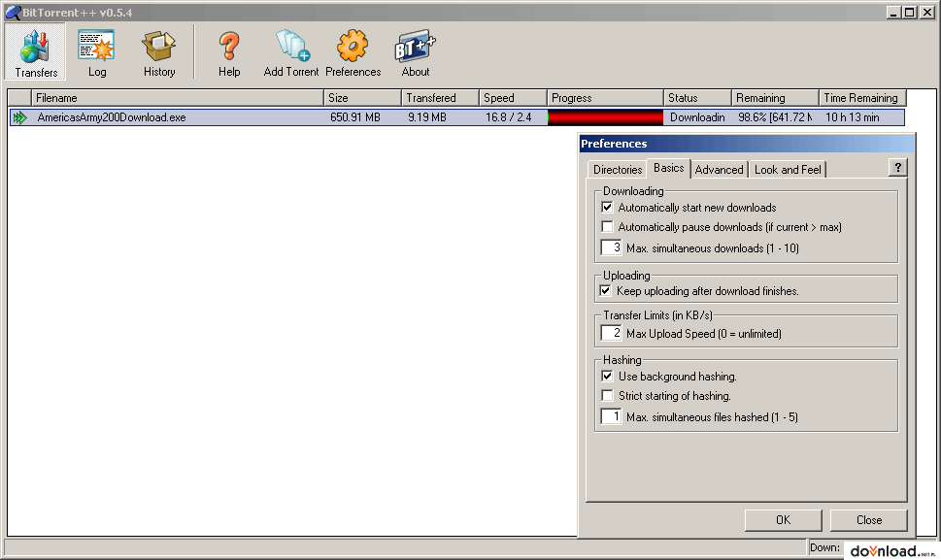Click the Progress column header
Screen dimensions: 941x560
pyautogui.click(x=605, y=98)
